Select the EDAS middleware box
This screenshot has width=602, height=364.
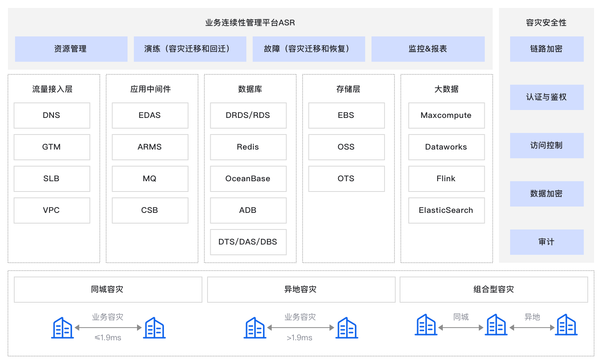coord(150,116)
